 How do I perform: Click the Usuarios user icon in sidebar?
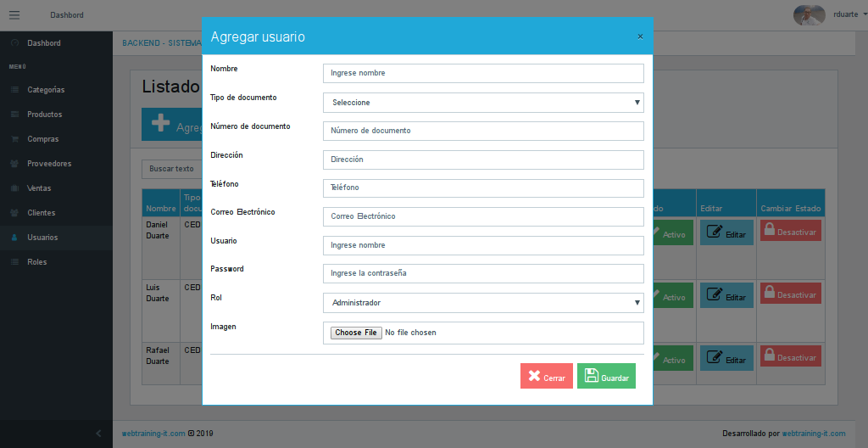click(x=14, y=238)
